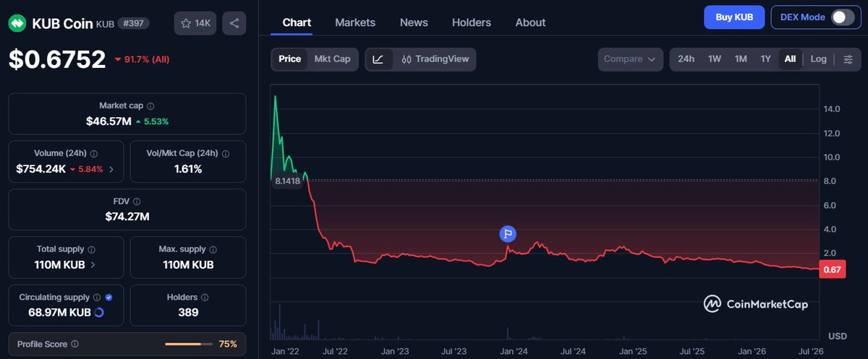Click the main price $0.6752
868x359 pixels.
point(57,59)
